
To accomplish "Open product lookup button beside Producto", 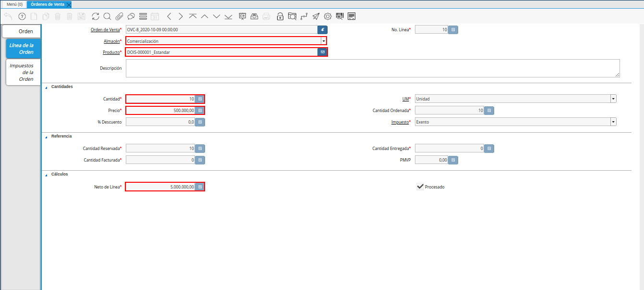I will click(322, 52).
